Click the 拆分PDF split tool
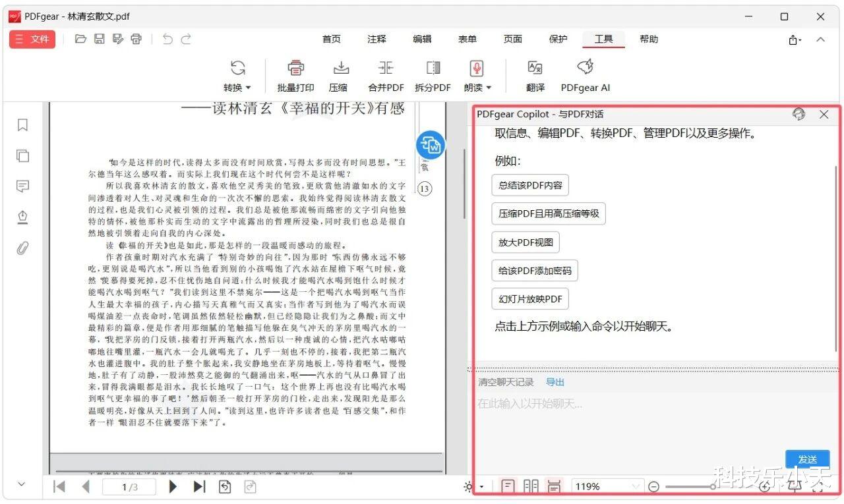The height and width of the screenshot is (504, 844). [433, 76]
